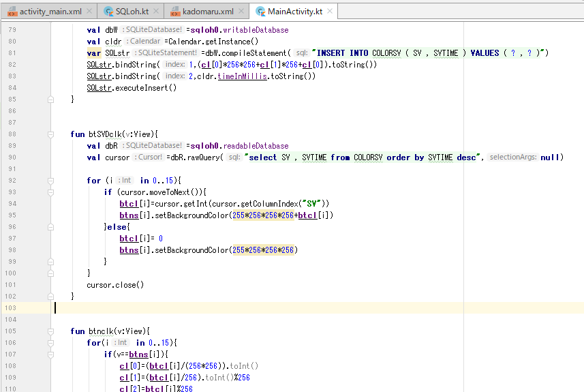This screenshot has width=584, height=392.
Task: Click the MainActivity.kt Kotlin file icon
Action: coord(260,12)
